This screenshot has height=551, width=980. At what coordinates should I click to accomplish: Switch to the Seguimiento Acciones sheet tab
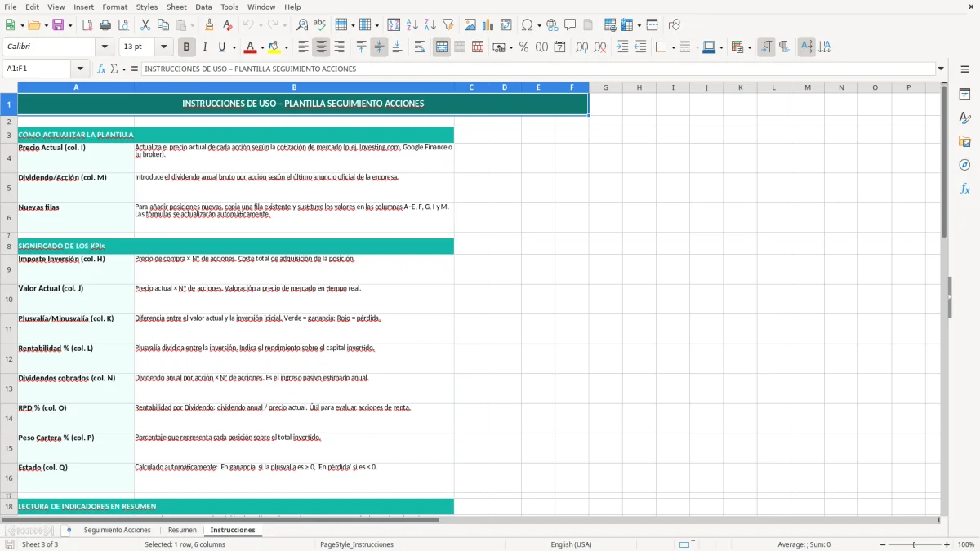click(x=117, y=530)
